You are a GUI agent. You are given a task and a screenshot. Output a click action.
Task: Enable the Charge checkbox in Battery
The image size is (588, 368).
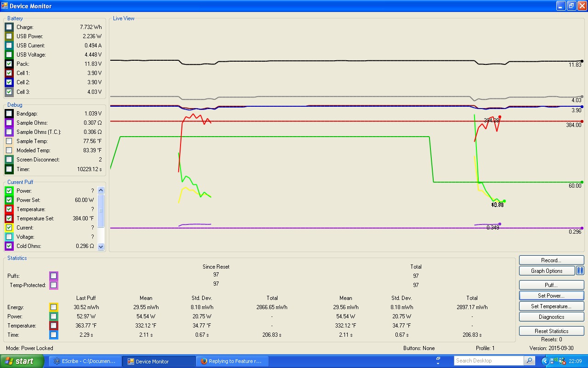tap(9, 27)
